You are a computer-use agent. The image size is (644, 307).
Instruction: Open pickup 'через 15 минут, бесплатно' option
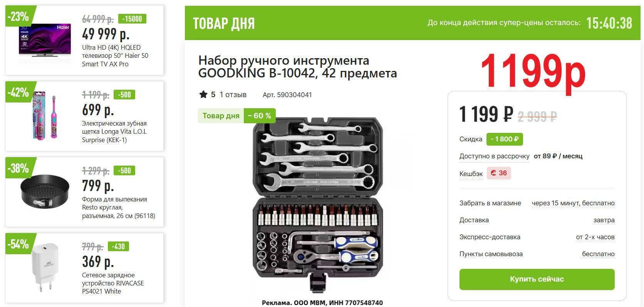(x=573, y=203)
